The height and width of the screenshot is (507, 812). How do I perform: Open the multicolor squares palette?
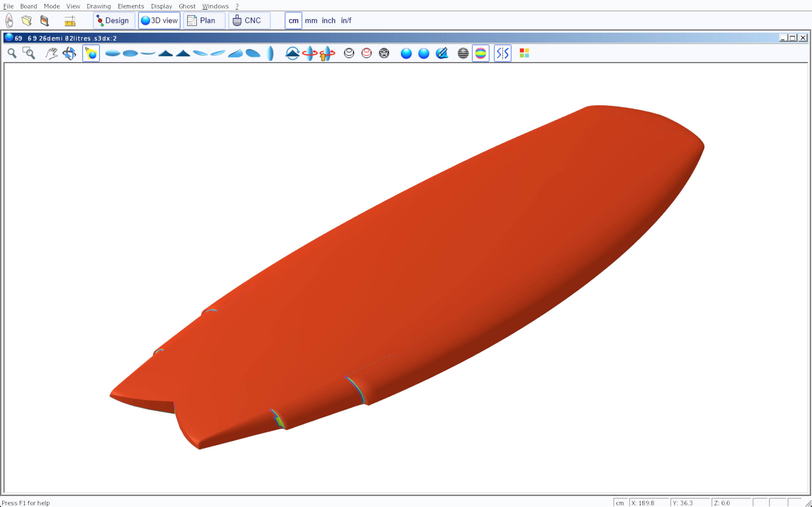click(524, 53)
